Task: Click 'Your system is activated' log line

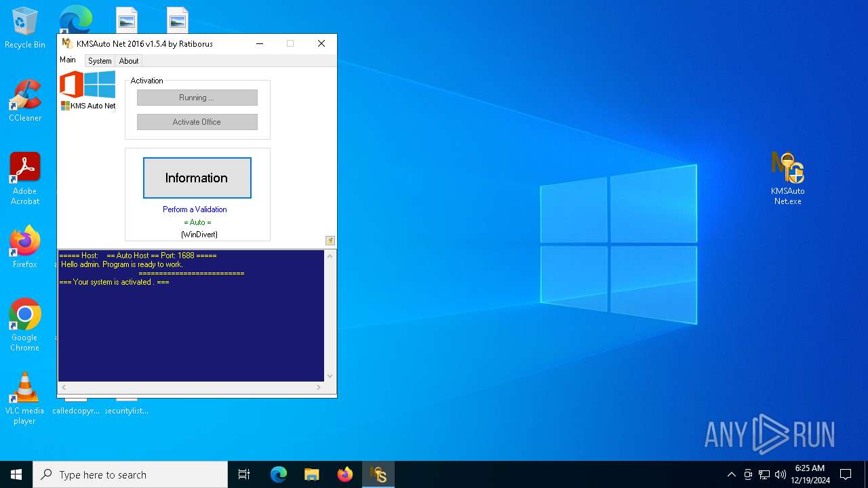Action: (115, 282)
